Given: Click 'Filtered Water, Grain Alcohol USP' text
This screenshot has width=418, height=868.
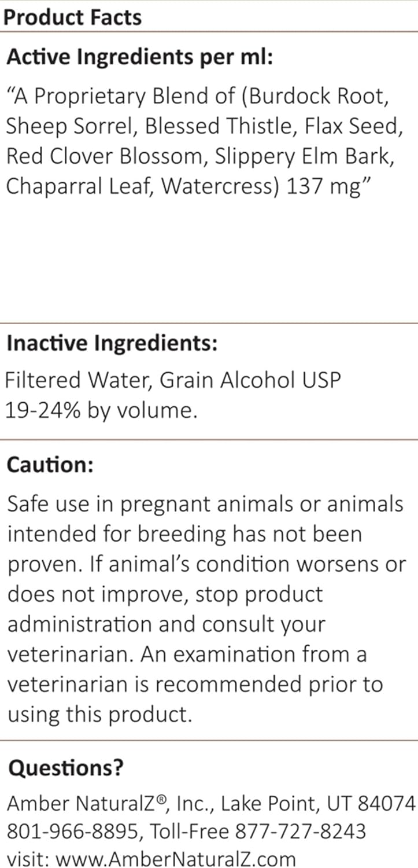Looking at the screenshot, I should (173, 380).
